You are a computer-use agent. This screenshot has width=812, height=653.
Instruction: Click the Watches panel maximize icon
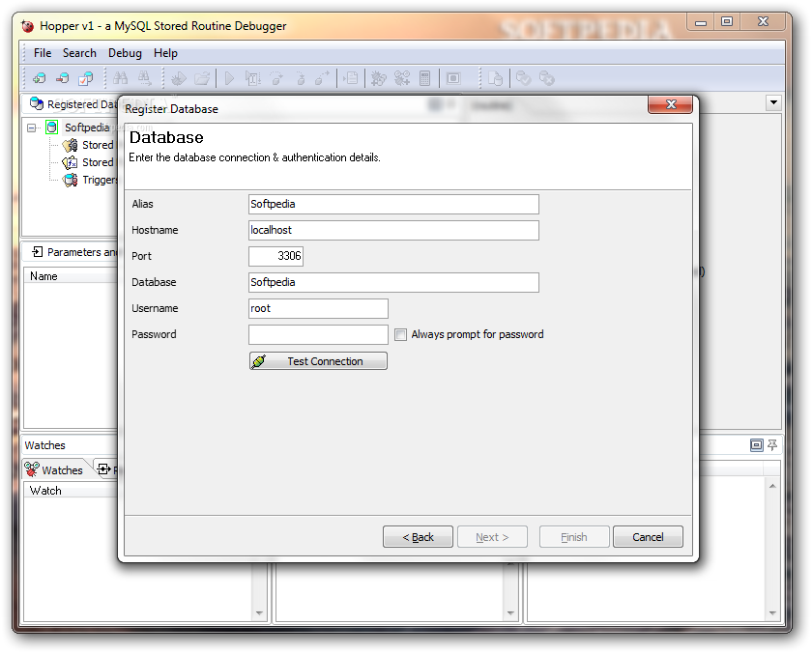(757, 445)
